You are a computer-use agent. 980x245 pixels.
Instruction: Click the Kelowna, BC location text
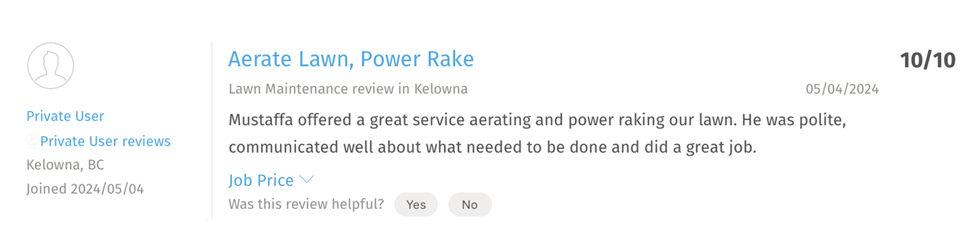pyautogui.click(x=65, y=165)
